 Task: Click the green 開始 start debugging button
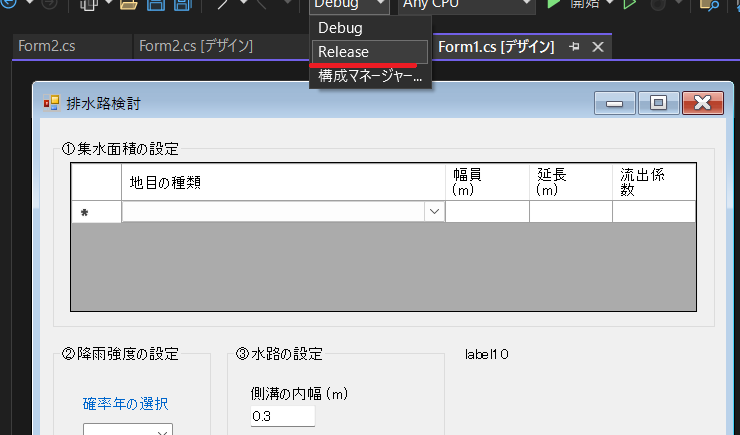(573, 4)
